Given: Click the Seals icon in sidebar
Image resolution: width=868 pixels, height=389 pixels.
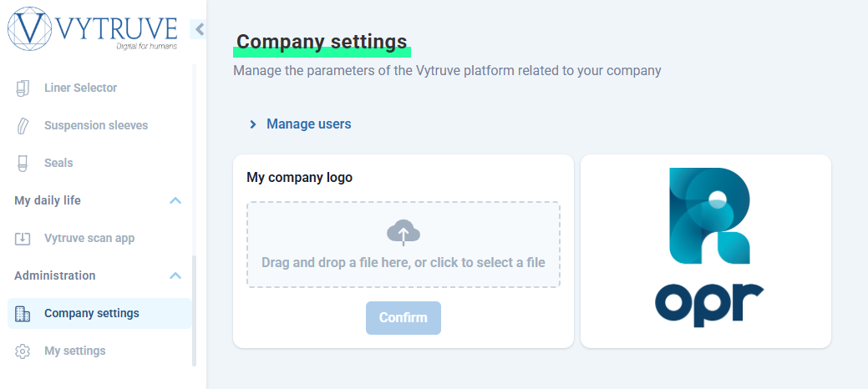Looking at the screenshot, I should point(23,163).
